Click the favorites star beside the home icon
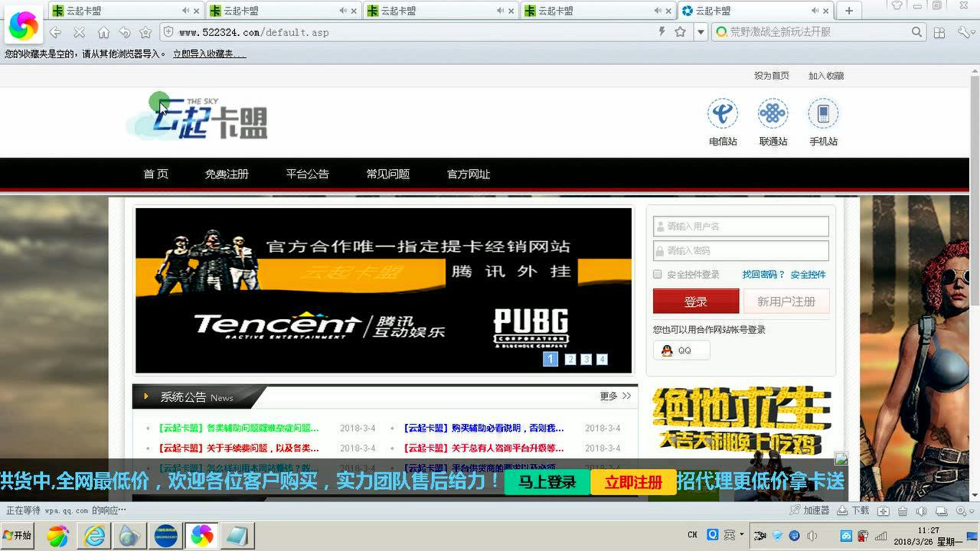Image resolution: width=980 pixels, height=551 pixels. [x=145, y=32]
